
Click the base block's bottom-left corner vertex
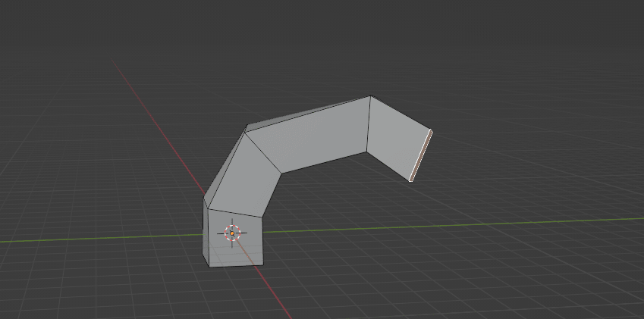(209, 266)
